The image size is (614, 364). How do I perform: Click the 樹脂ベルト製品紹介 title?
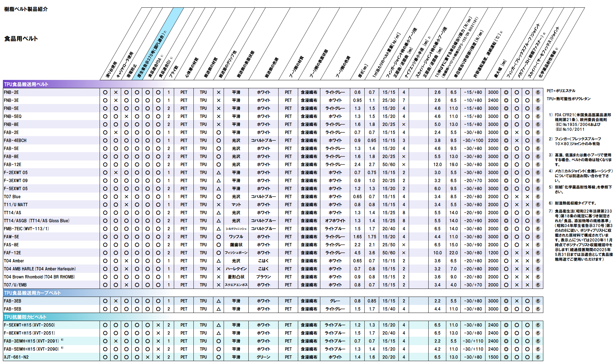pos(26,9)
